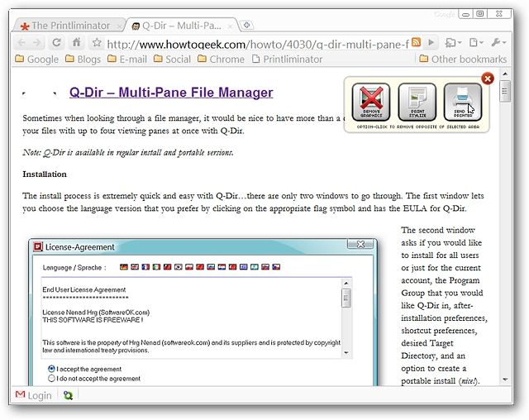Click the page scrollbar up arrow
The width and height of the screenshot is (529, 420).
tap(505, 74)
